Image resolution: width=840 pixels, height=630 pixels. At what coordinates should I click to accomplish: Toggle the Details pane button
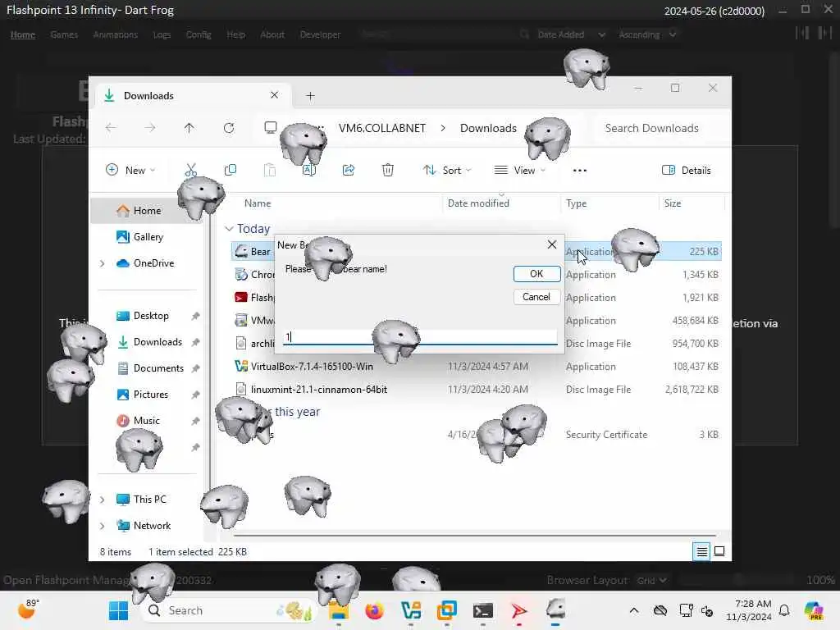(x=687, y=171)
